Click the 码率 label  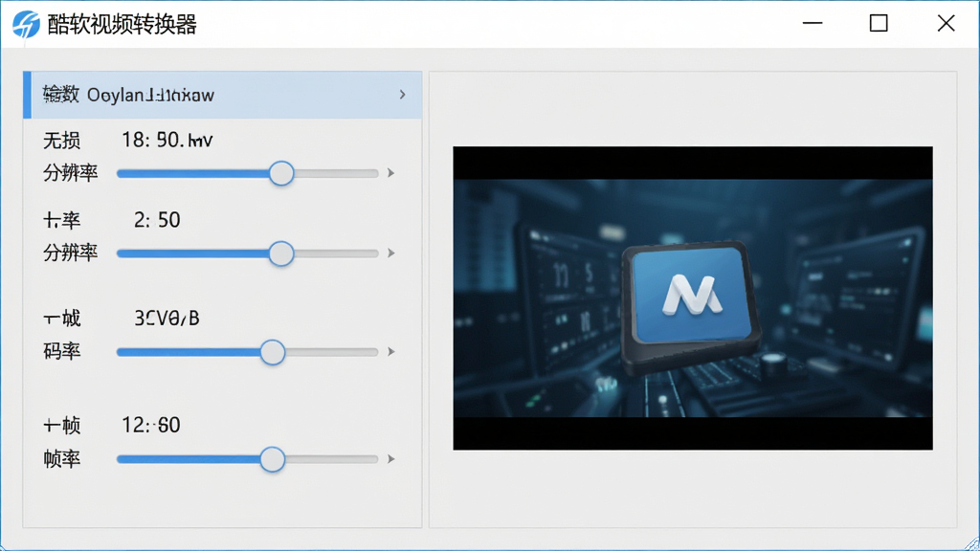point(62,352)
